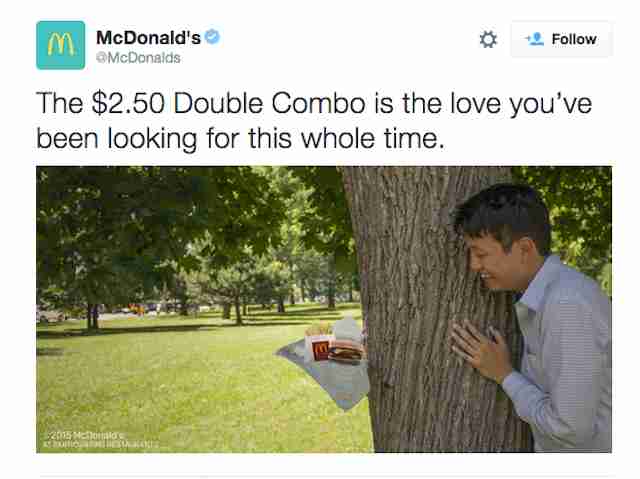Expand the attached park photo
This screenshot has height=479, width=640.
(x=324, y=309)
